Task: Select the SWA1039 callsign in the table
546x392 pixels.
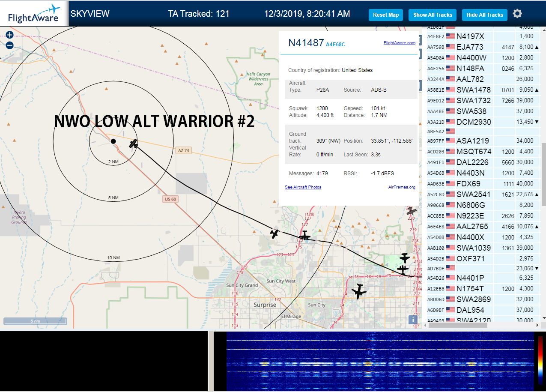Action: coord(474,248)
